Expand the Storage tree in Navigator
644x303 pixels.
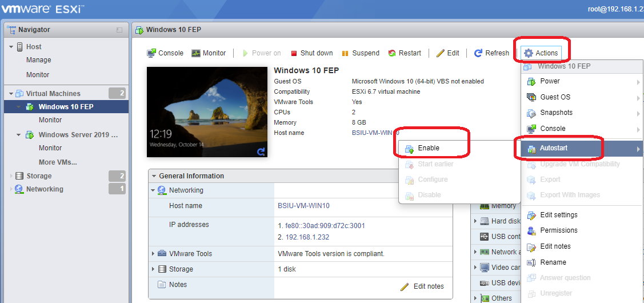[11, 176]
